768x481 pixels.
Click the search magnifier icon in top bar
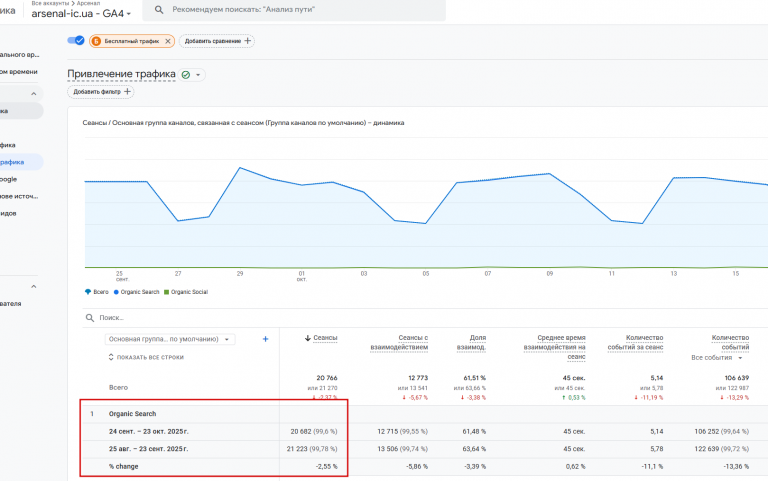pos(159,9)
